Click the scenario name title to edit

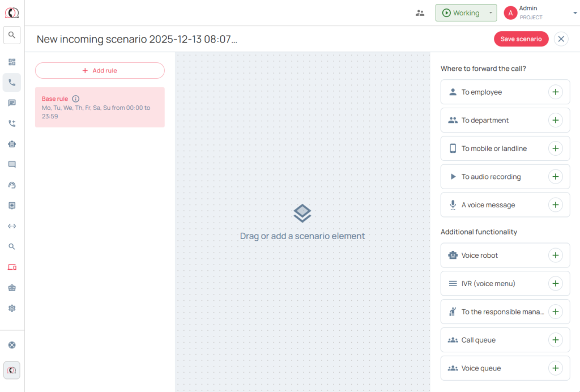tap(137, 39)
